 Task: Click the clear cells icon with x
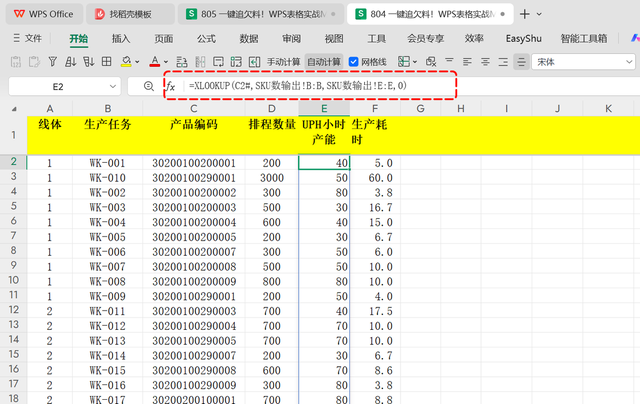pos(431,62)
